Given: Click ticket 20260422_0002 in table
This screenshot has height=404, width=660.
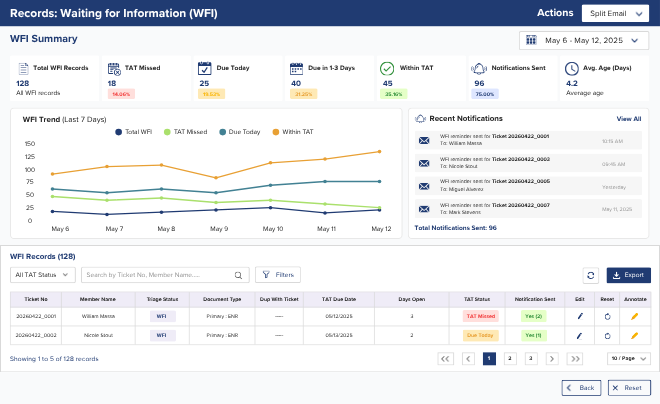Looking at the screenshot, I should coord(36,335).
